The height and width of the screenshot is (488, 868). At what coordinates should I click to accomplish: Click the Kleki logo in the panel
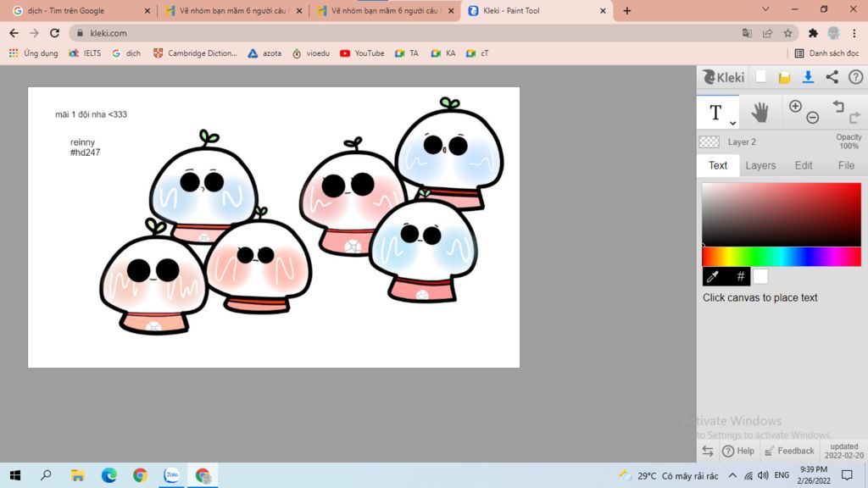click(723, 77)
